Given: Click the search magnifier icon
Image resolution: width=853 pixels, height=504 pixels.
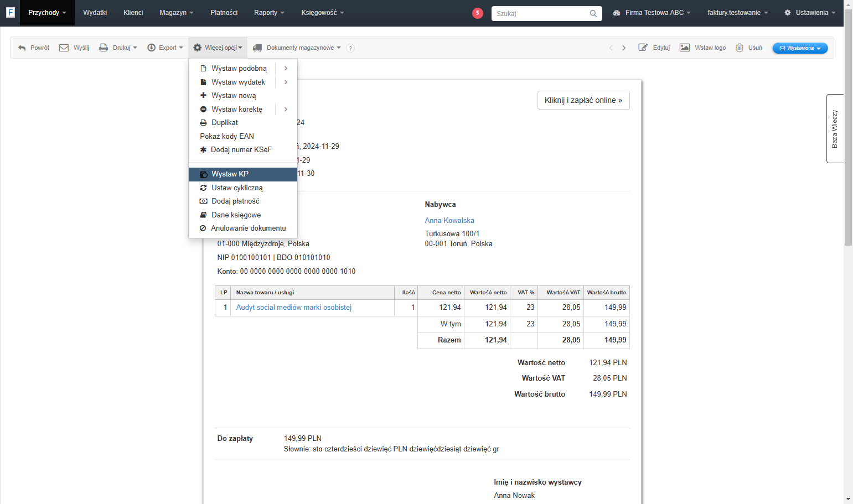Looking at the screenshot, I should click(x=593, y=13).
